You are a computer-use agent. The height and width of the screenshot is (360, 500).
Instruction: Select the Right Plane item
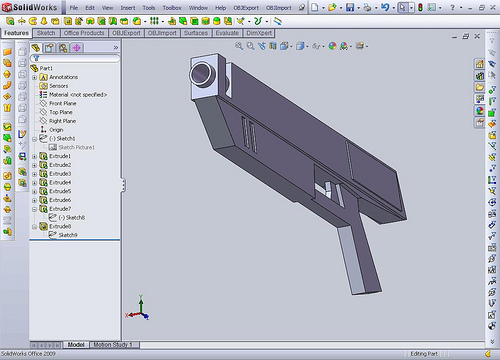pos(58,121)
